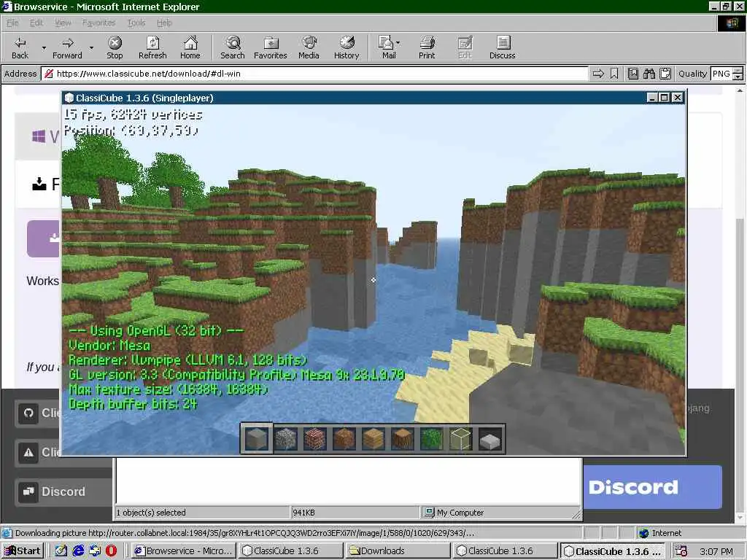
Task: Select the red brick block hotbar slot
Action: click(315, 438)
